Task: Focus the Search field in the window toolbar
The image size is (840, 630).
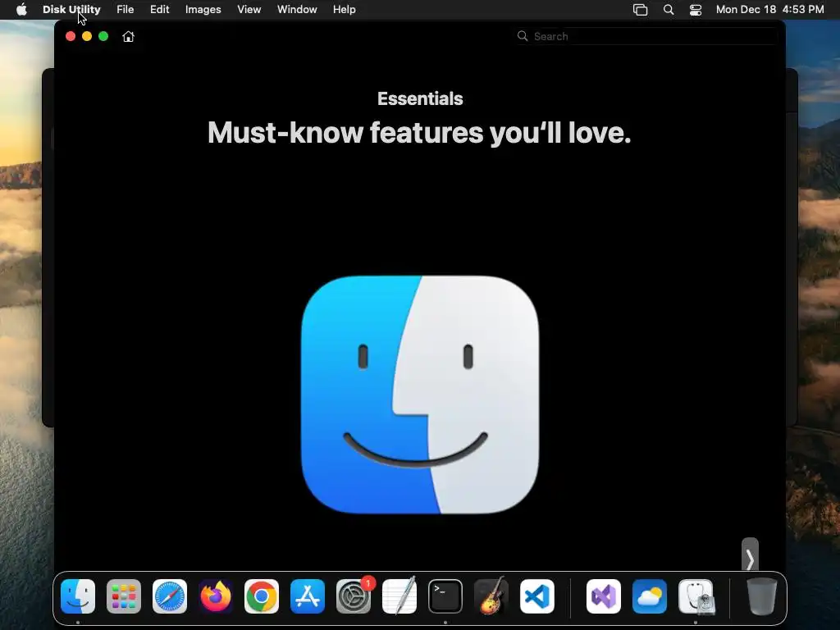Action: tap(647, 36)
